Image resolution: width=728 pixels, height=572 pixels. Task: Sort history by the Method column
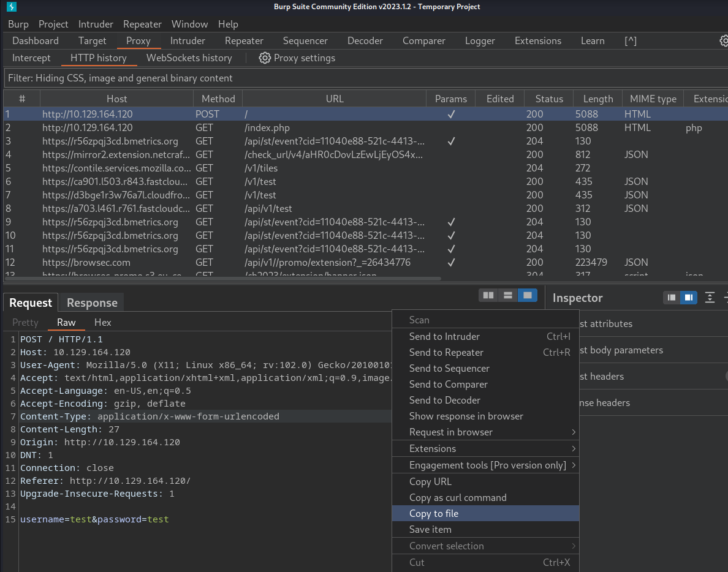click(x=218, y=99)
